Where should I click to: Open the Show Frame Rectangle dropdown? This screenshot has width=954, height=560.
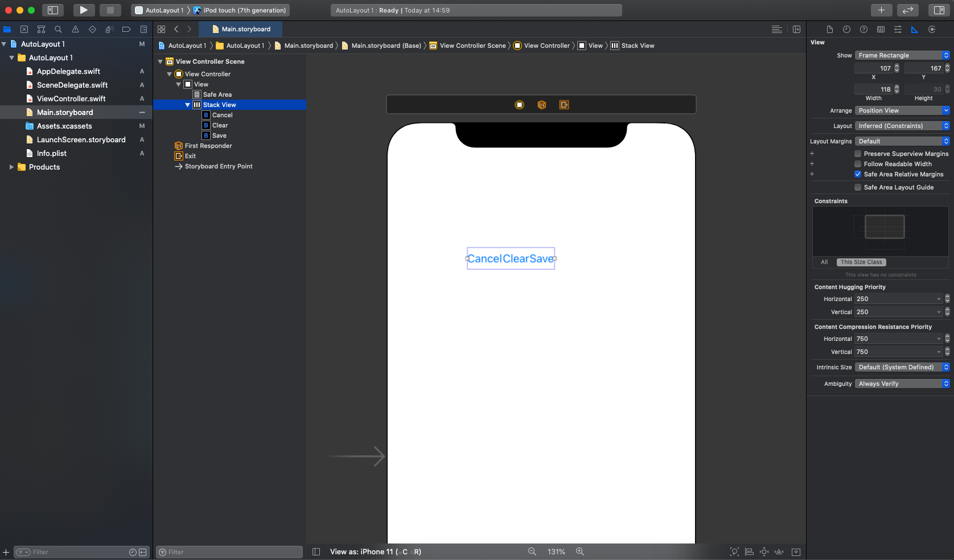(902, 55)
